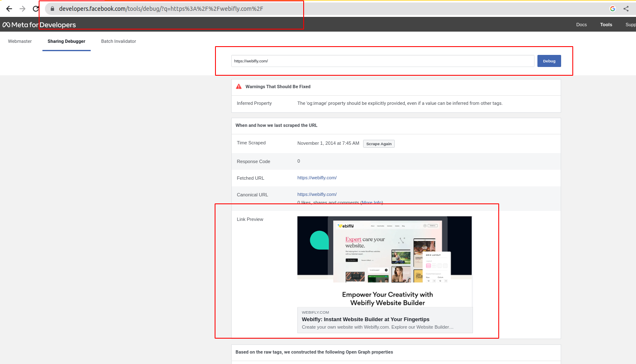Select the Response Code value 0
The image size is (636, 364).
click(299, 161)
